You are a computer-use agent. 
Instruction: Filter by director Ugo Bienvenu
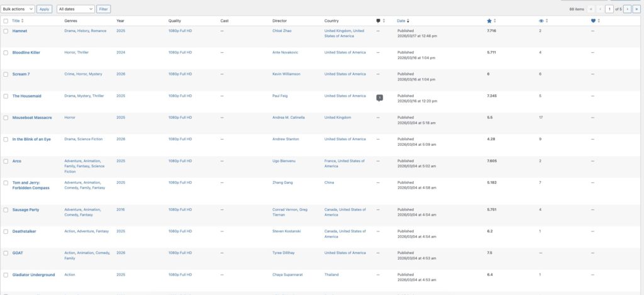(x=284, y=161)
